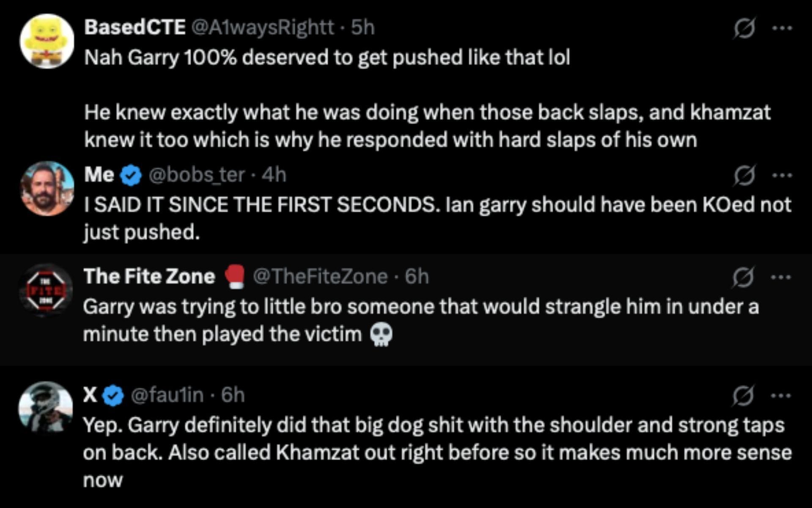Viewport: 812px width, 508px height.
Task: Open more options on The Fite Zone tweet
Action: (x=781, y=277)
